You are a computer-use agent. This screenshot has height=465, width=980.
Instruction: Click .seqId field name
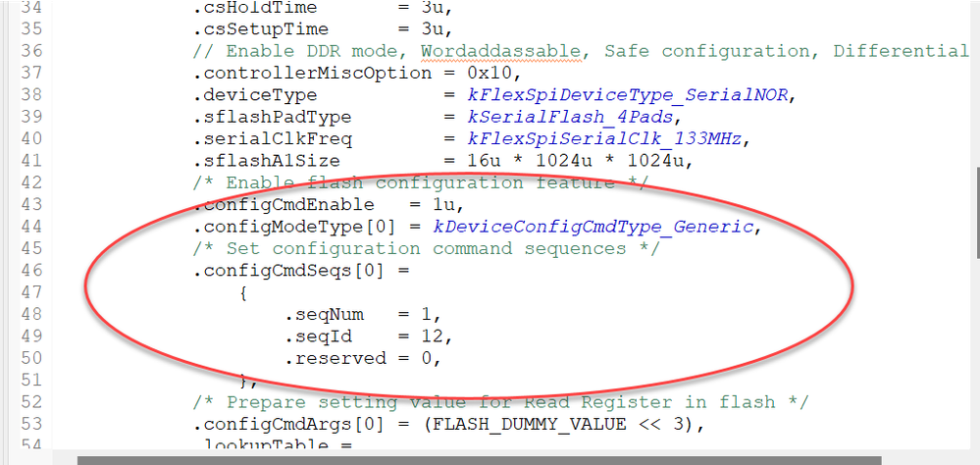[x=318, y=336]
